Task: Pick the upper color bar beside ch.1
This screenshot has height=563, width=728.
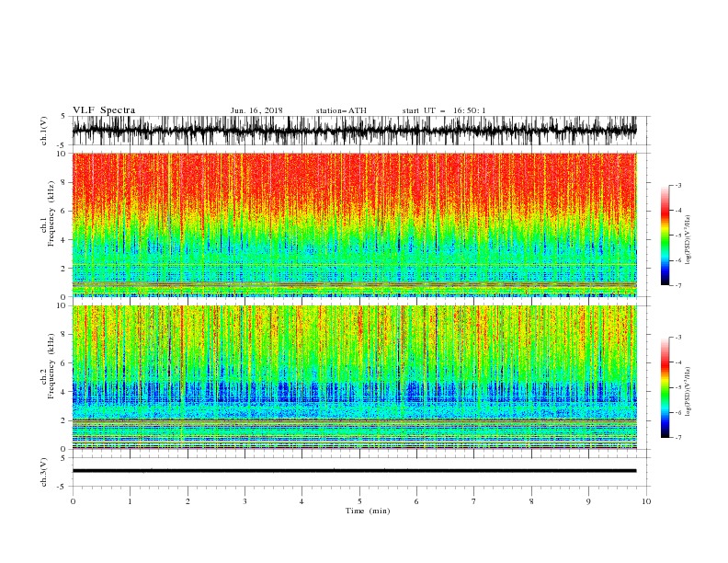Action: coord(665,236)
